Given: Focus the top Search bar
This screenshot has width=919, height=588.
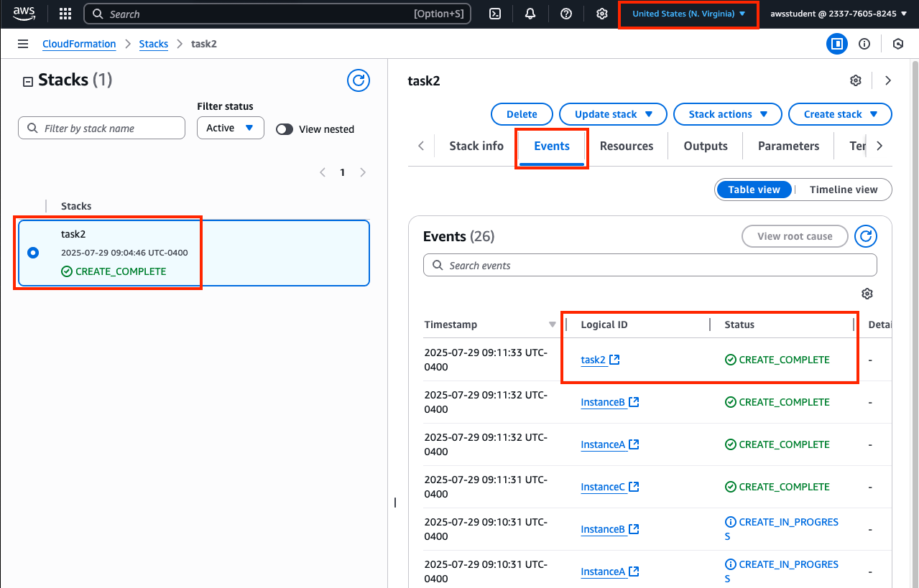Looking at the screenshot, I should tap(277, 14).
